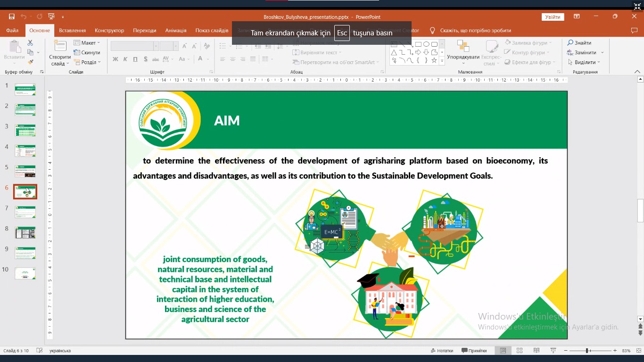Click the Увійти sign-in button
The width and height of the screenshot is (644, 362).
(553, 17)
